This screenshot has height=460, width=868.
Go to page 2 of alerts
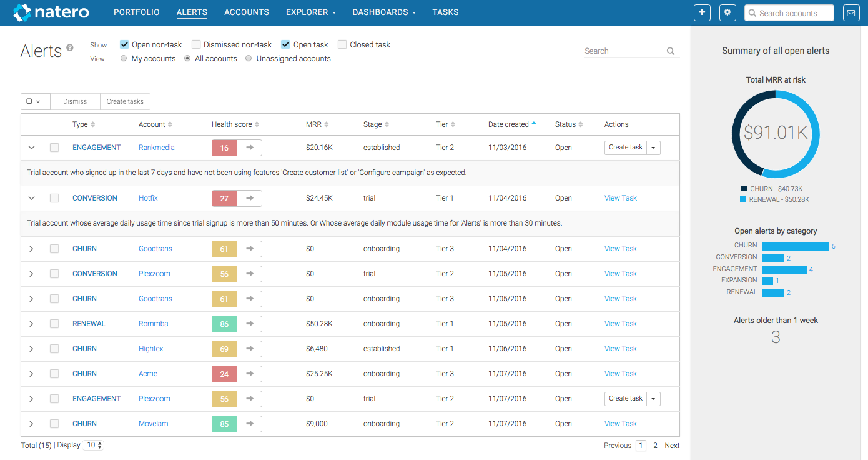[655, 446]
